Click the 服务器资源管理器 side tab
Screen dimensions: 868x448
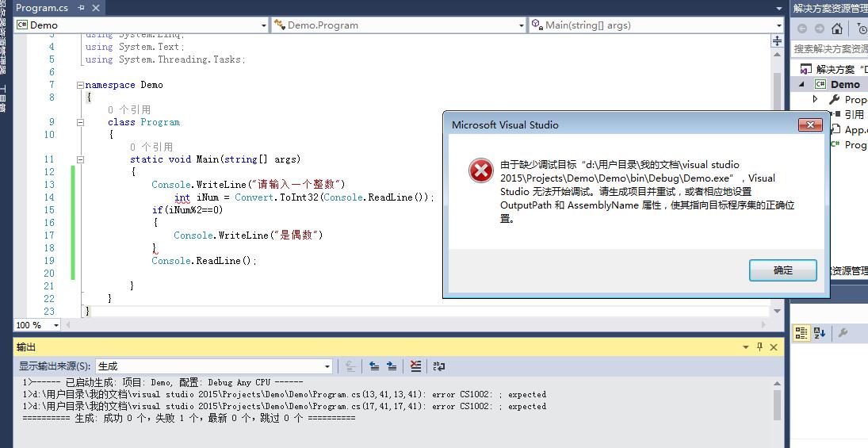(x=2, y=37)
